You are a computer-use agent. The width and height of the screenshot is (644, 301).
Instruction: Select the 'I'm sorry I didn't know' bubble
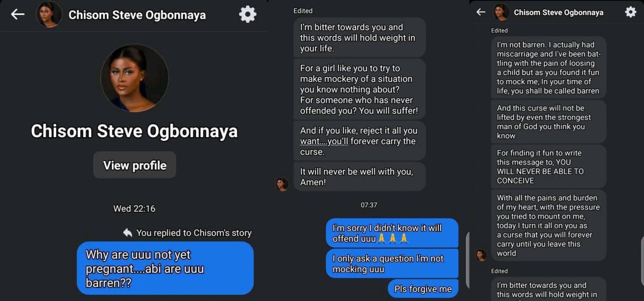pos(392,233)
